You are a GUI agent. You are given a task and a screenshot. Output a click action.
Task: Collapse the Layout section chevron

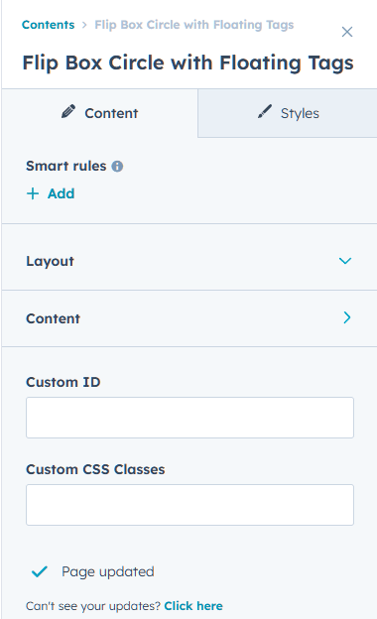click(345, 261)
